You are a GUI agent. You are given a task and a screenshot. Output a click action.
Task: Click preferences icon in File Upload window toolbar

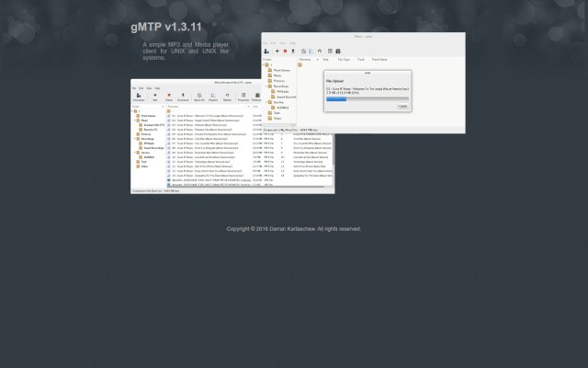[338, 52]
